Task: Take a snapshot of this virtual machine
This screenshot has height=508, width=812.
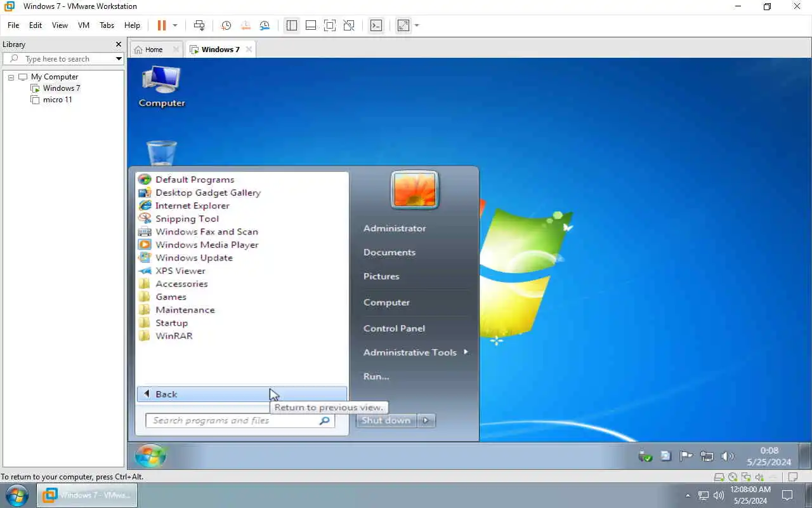Action: (x=226, y=25)
